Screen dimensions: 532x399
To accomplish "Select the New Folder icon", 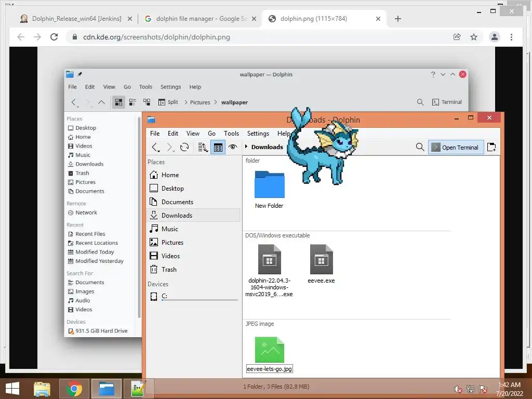I will (x=270, y=184).
